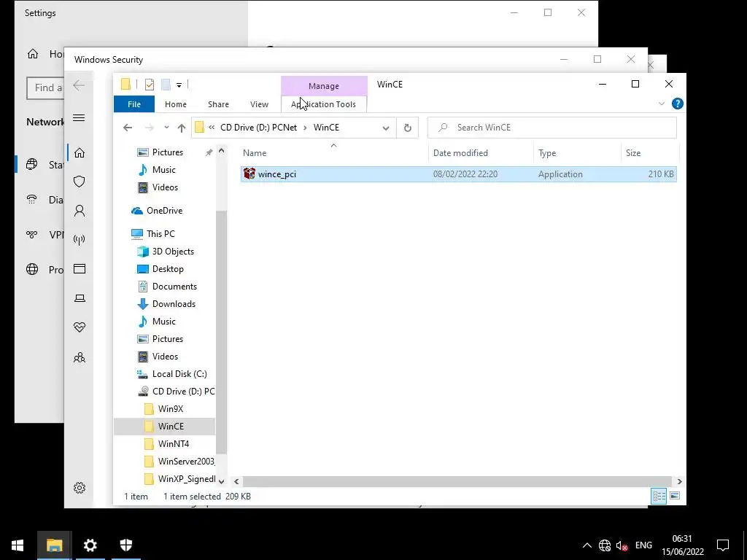Open Firewall & network protection icon
747x560 pixels.
click(x=79, y=239)
